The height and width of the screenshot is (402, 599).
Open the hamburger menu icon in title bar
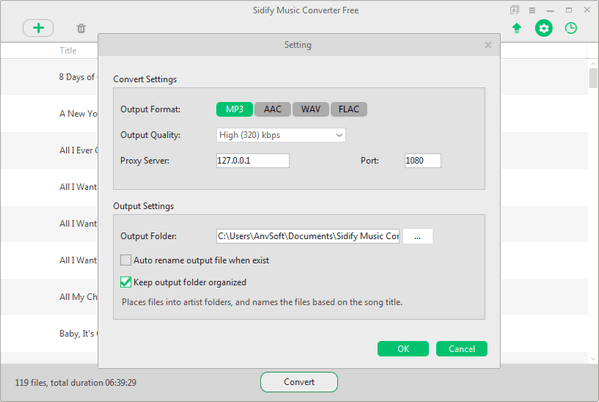click(x=532, y=10)
